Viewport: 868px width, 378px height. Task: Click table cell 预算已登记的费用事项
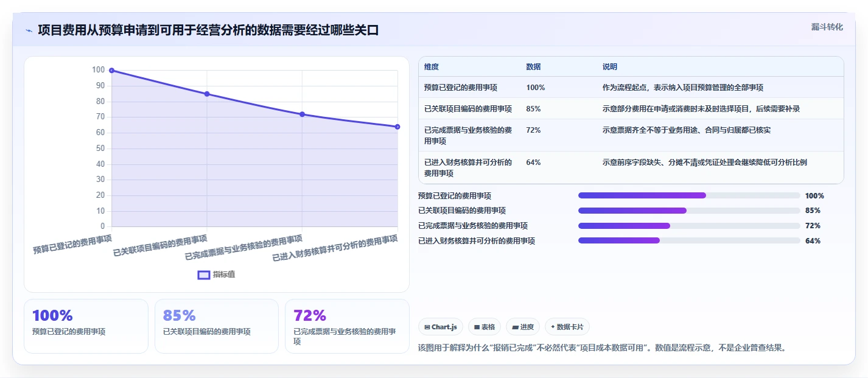[x=461, y=88]
